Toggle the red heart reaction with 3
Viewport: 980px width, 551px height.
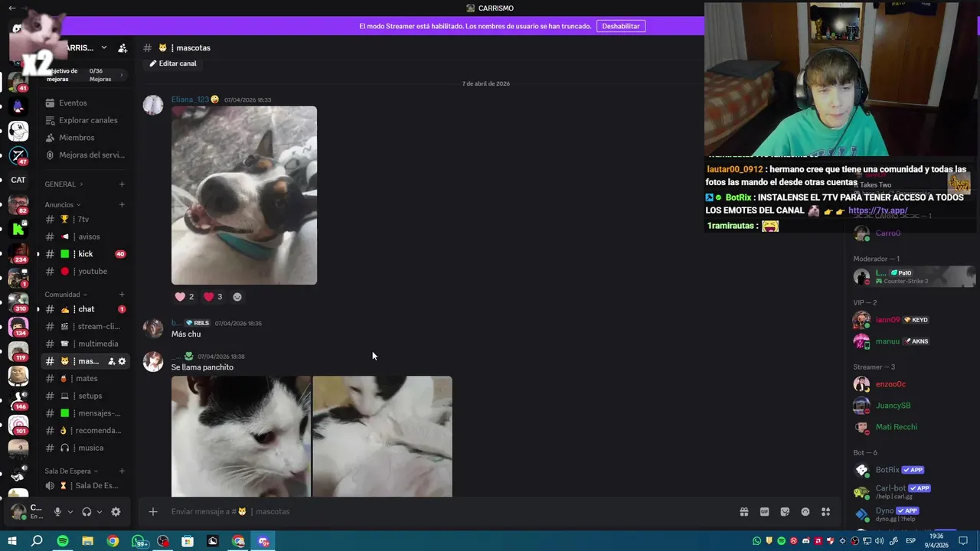coord(213,297)
